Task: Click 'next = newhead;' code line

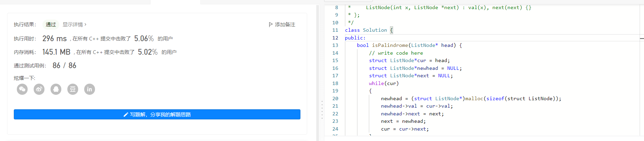Action: tap(404, 121)
